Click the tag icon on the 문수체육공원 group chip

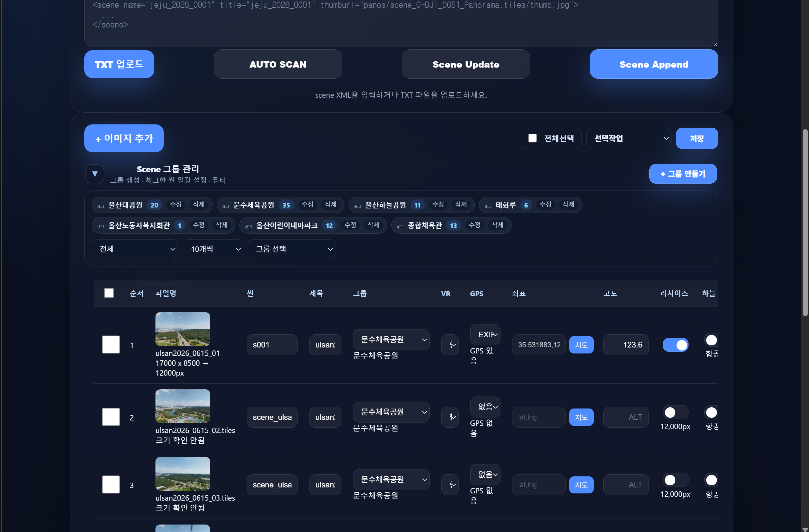click(x=226, y=206)
